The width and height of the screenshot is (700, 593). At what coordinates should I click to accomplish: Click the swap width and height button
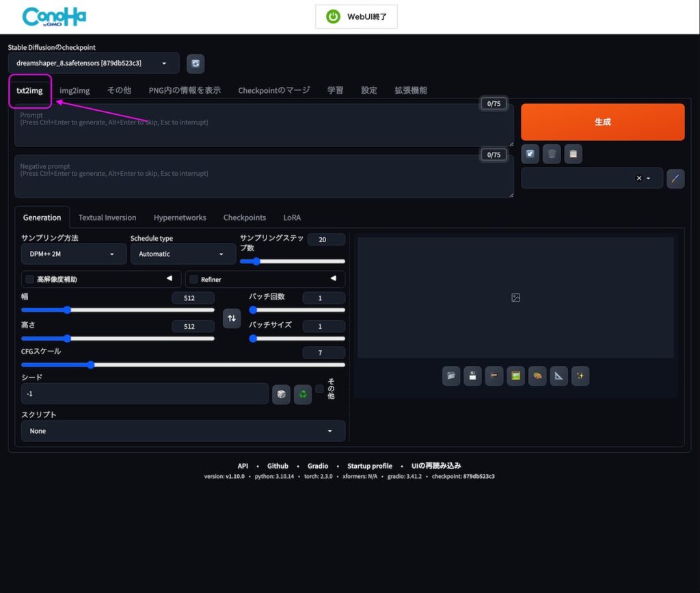click(232, 318)
